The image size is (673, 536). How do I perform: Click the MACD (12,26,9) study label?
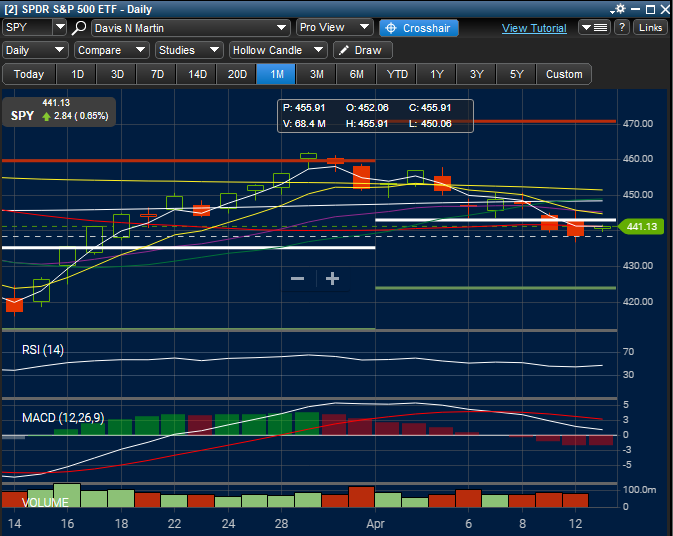coord(63,418)
